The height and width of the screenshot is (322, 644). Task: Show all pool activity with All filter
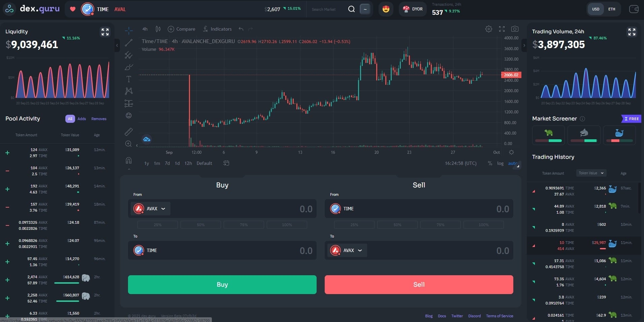70,119
